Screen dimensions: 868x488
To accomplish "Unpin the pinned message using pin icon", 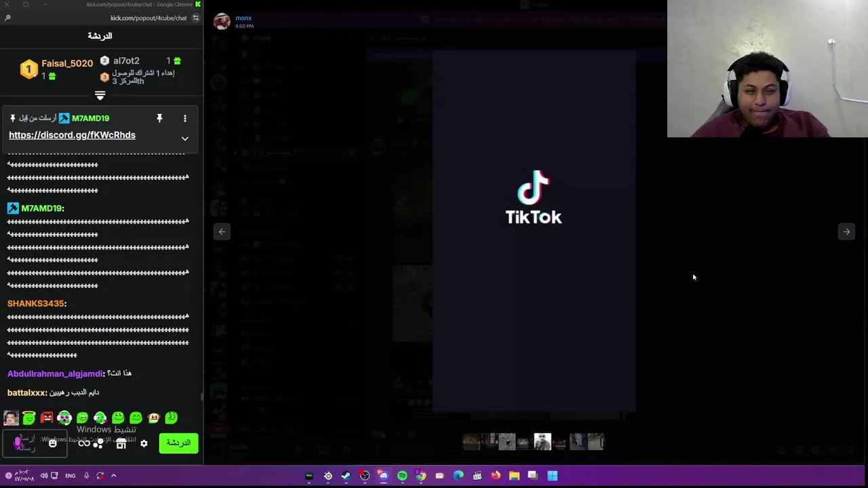I will click(159, 119).
